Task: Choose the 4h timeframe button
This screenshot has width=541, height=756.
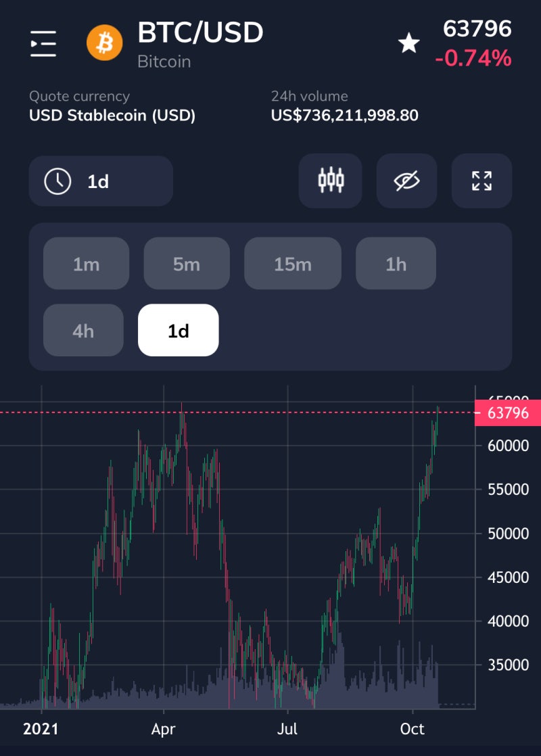Action: point(83,330)
